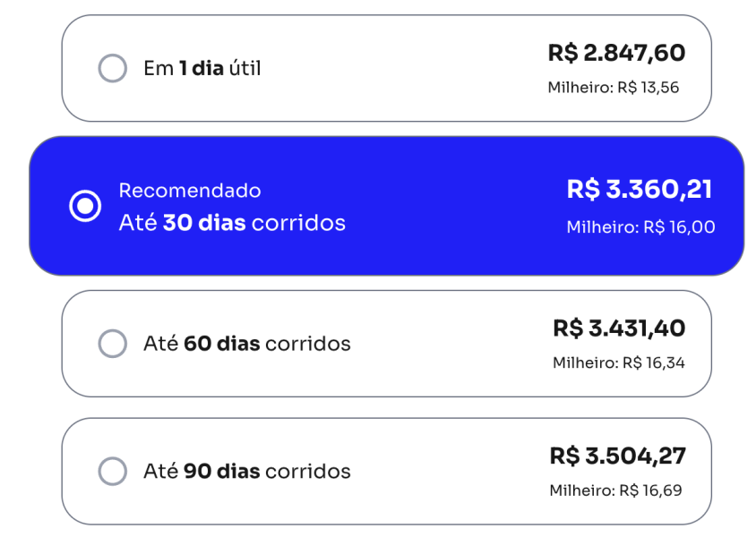Pick the 90 dias corridos radio button
756x537 pixels.
coord(112,471)
